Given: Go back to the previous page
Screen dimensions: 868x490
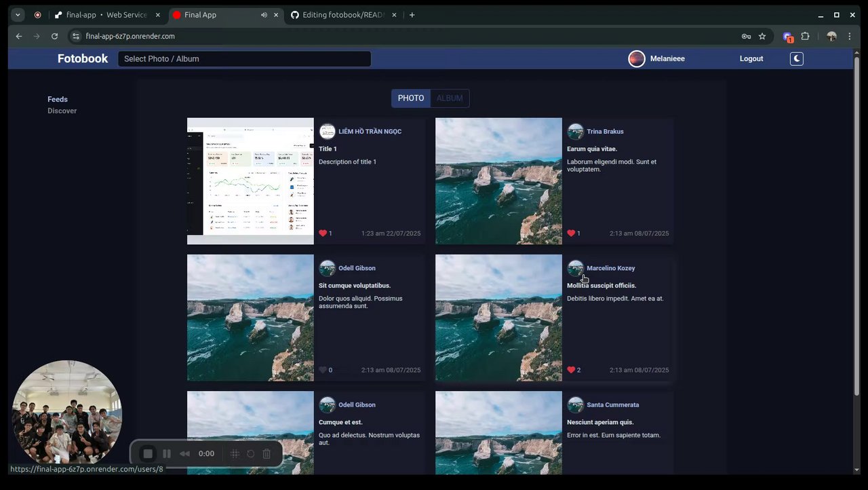Looking at the screenshot, I should click(x=19, y=37).
